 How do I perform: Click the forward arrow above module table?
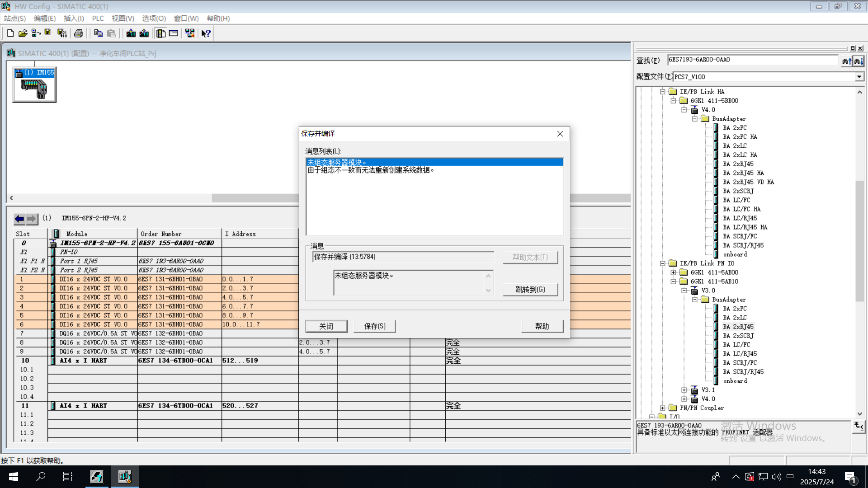point(32,219)
